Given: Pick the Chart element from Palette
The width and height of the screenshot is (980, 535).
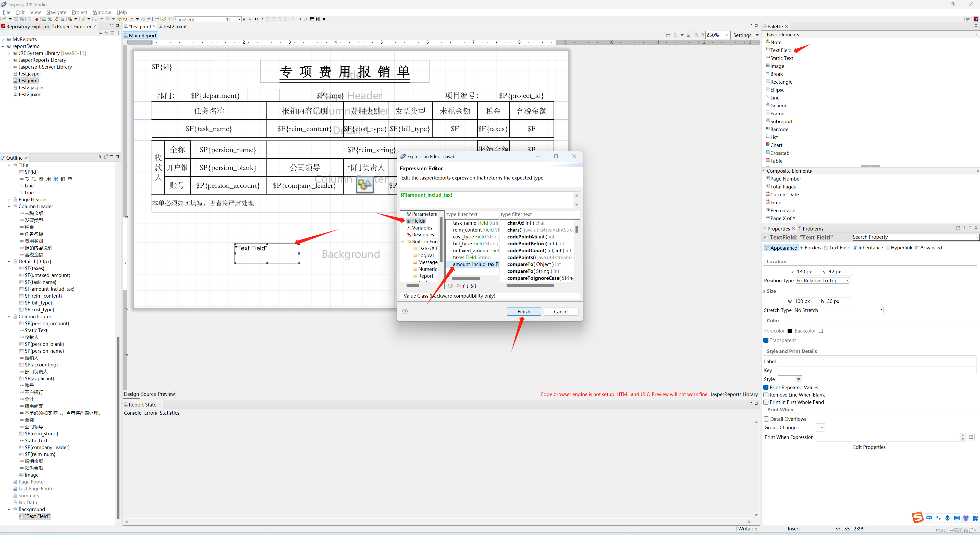Looking at the screenshot, I should [x=776, y=145].
